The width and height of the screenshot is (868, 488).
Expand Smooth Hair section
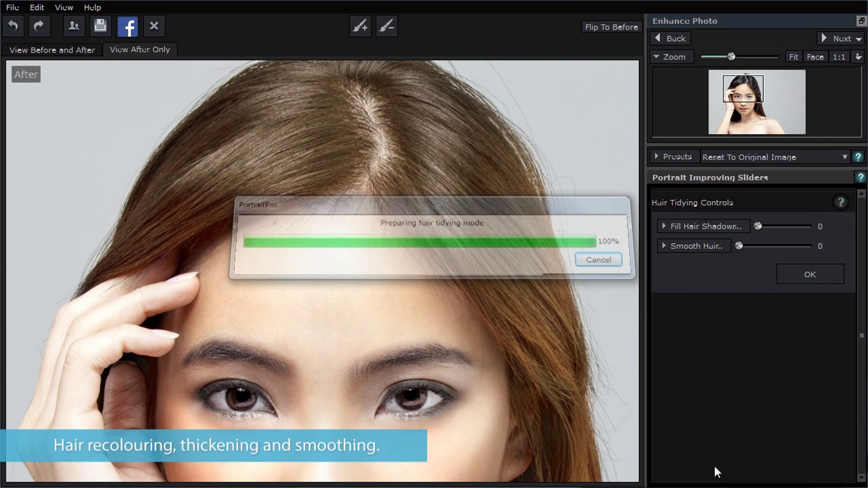pyautogui.click(x=694, y=246)
